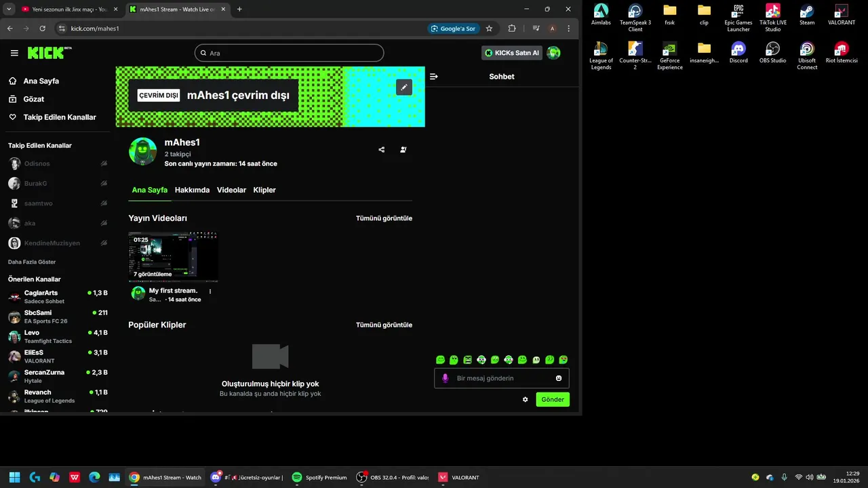Viewport: 868px width, 488px height.
Task: Open Discord desktop shortcut
Action: pos(738,53)
